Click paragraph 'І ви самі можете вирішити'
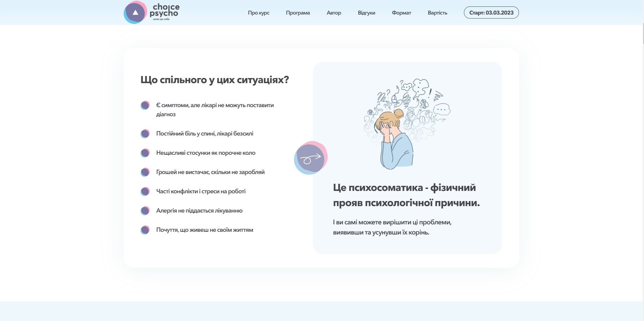Viewport: 644px width, 321px height. pos(392,227)
